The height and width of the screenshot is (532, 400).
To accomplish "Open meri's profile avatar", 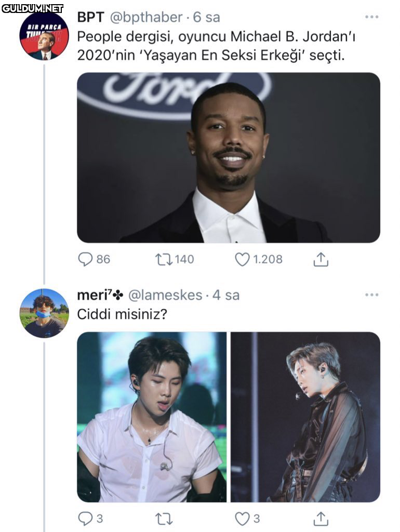I will coord(44,313).
